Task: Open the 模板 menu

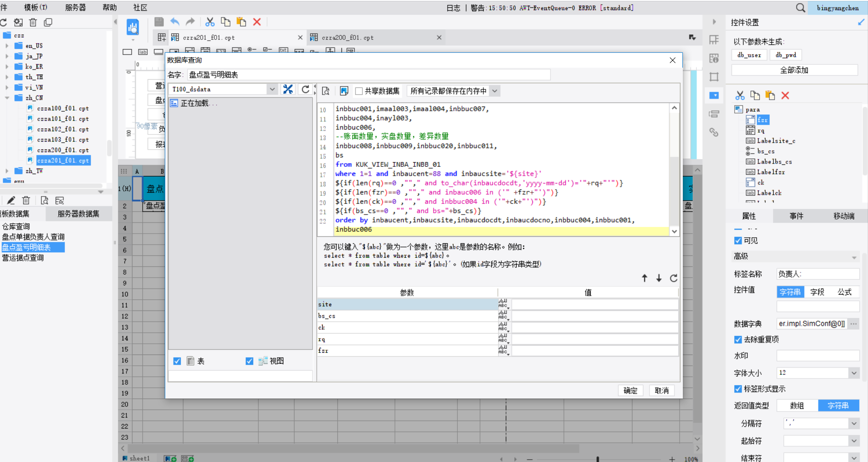Action: pos(36,7)
